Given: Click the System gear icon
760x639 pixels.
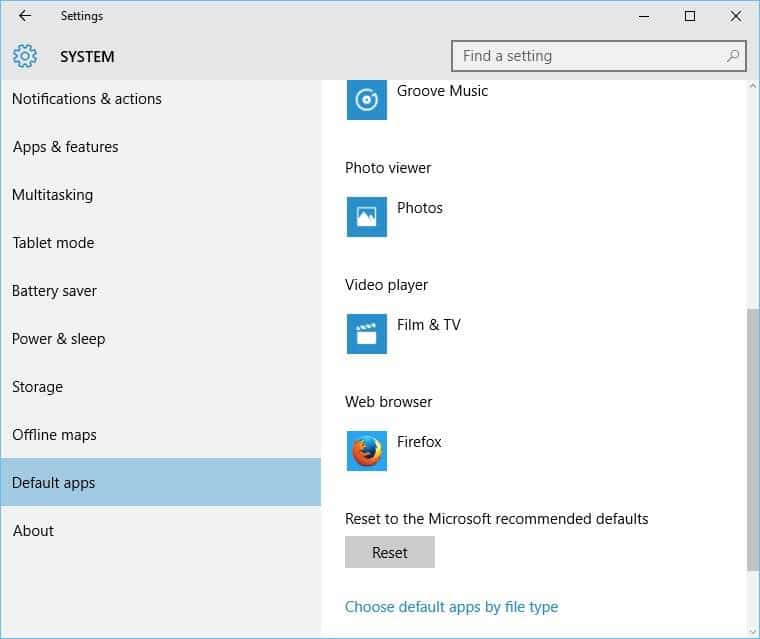Looking at the screenshot, I should point(25,56).
